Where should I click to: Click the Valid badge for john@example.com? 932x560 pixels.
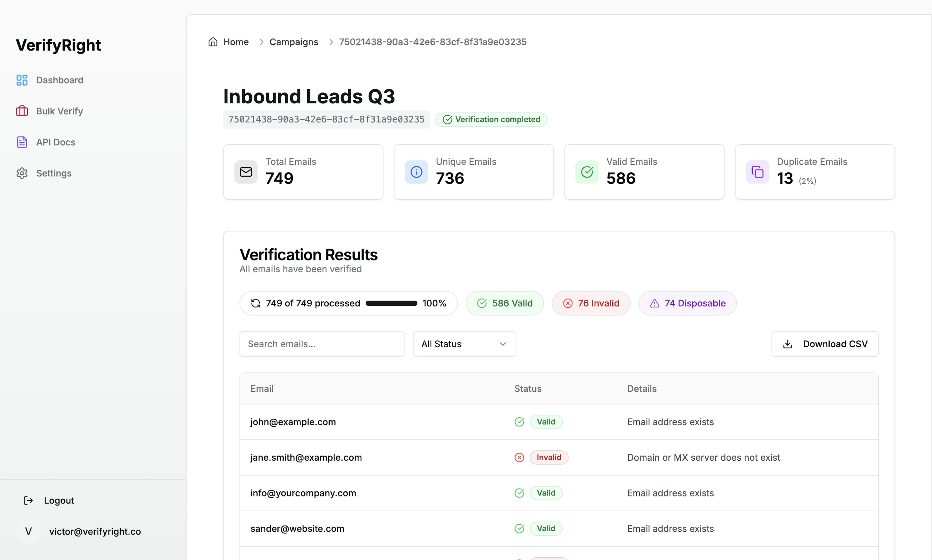pyautogui.click(x=546, y=422)
